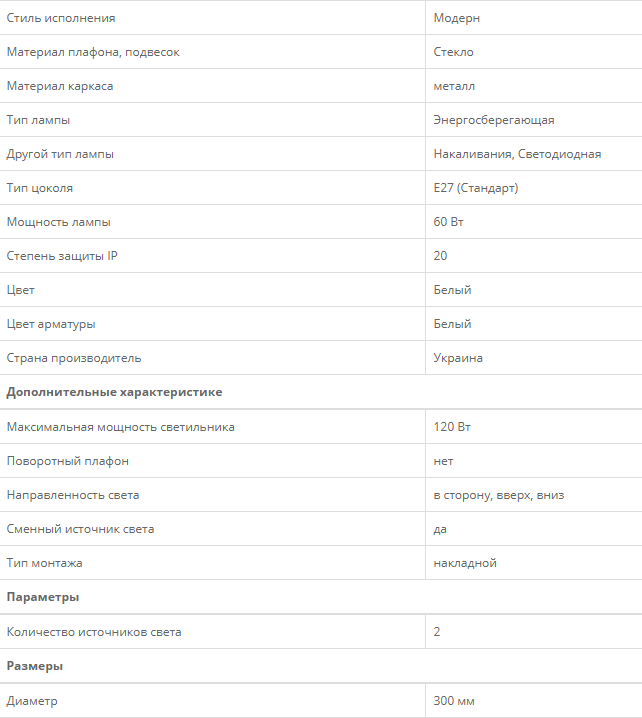Click 'Накаливания, Светодиодная' value text
The width and height of the screenshot is (642, 718).
click(x=517, y=154)
